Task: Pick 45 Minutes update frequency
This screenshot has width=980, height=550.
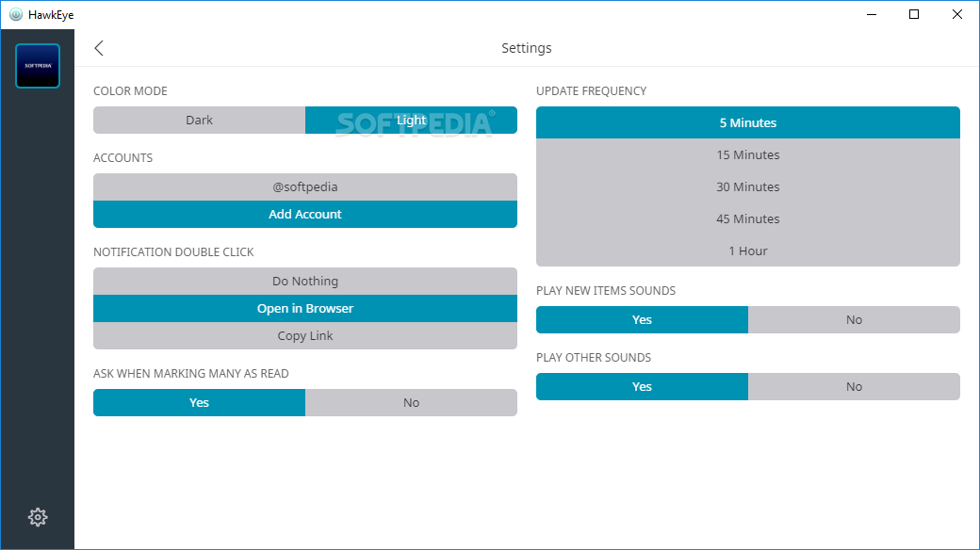Action: [x=748, y=218]
